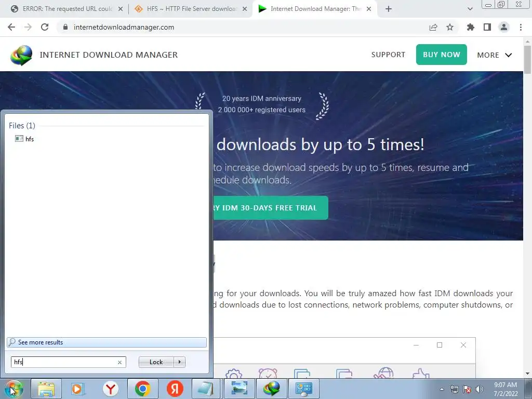Open the control panel taskbar icon
The image size is (532, 399).
303,389
